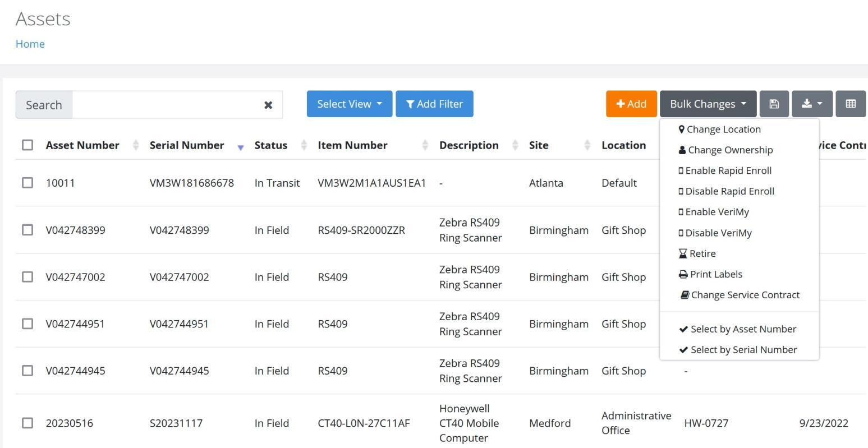The height and width of the screenshot is (448, 868).
Task: Go to the Home breadcrumb link
Action: (30, 44)
